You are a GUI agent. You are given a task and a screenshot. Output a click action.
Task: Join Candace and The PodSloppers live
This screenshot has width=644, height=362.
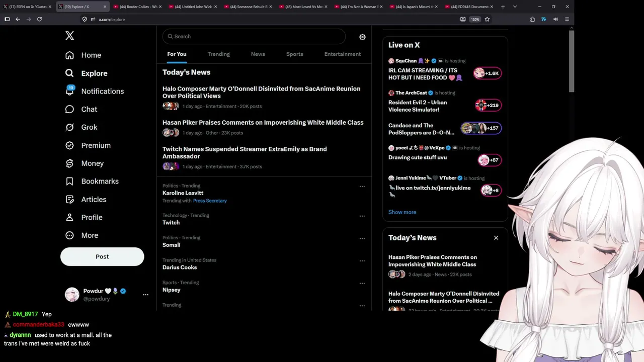tap(421, 129)
